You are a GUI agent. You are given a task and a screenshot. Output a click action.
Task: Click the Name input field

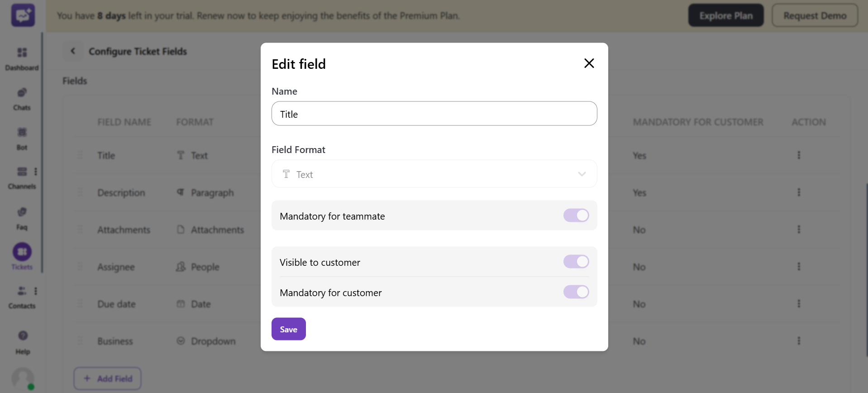(x=434, y=114)
